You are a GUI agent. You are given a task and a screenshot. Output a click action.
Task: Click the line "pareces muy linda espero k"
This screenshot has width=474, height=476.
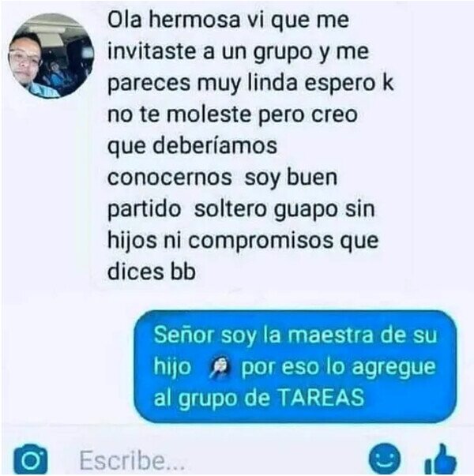coord(250,84)
